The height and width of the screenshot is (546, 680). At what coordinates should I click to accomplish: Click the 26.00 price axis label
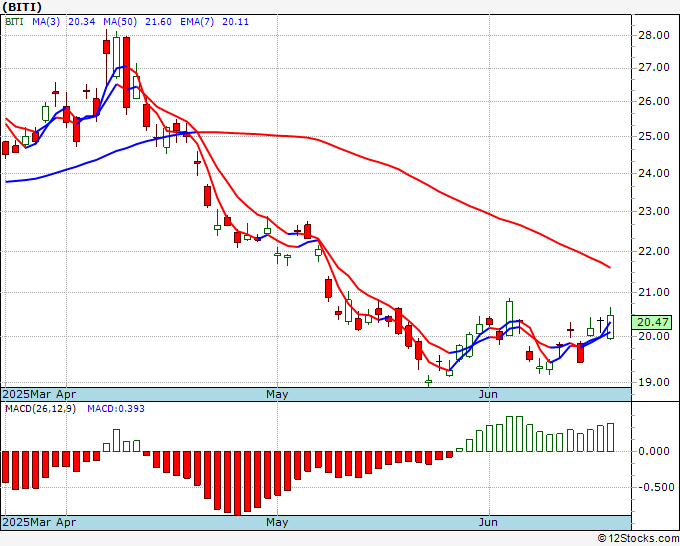[654, 101]
